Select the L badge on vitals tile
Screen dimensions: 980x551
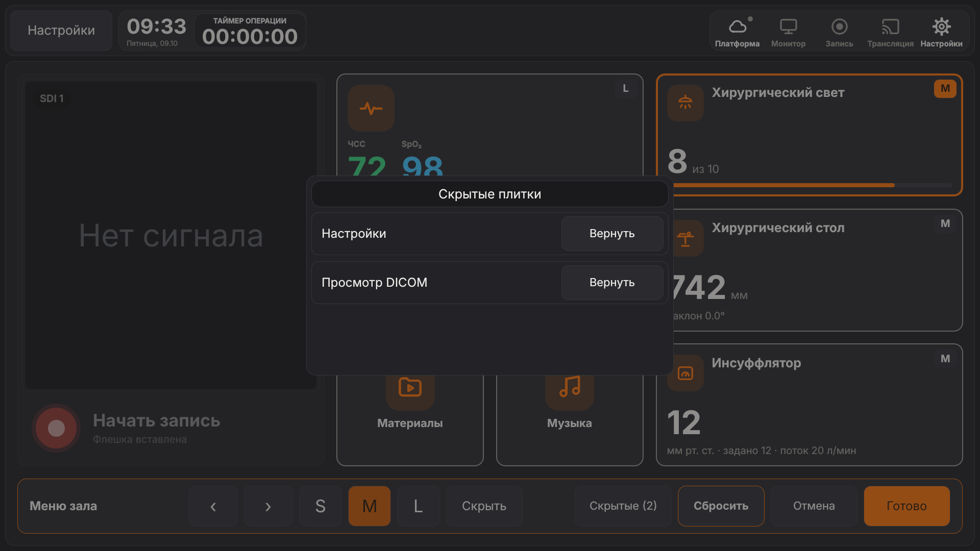(625, 89)
